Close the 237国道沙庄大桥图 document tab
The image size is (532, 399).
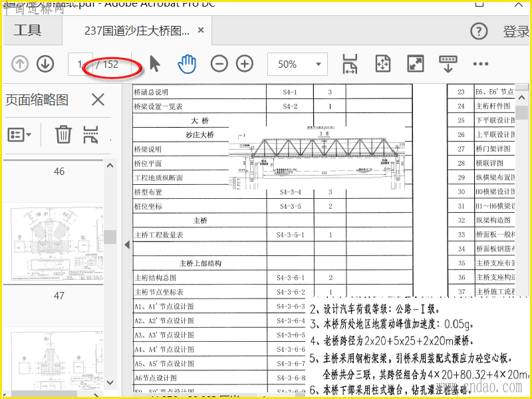click(x=201, y=30)
